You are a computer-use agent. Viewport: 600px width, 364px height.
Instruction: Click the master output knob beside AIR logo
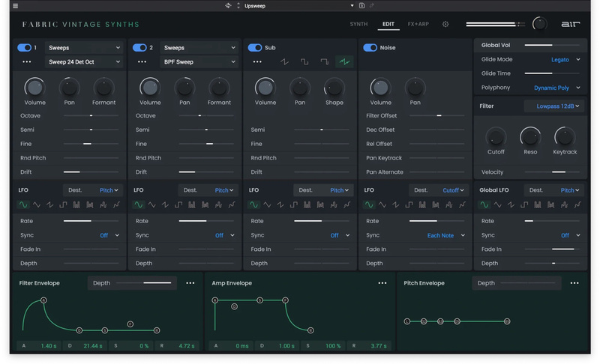[x=539, y=24]
